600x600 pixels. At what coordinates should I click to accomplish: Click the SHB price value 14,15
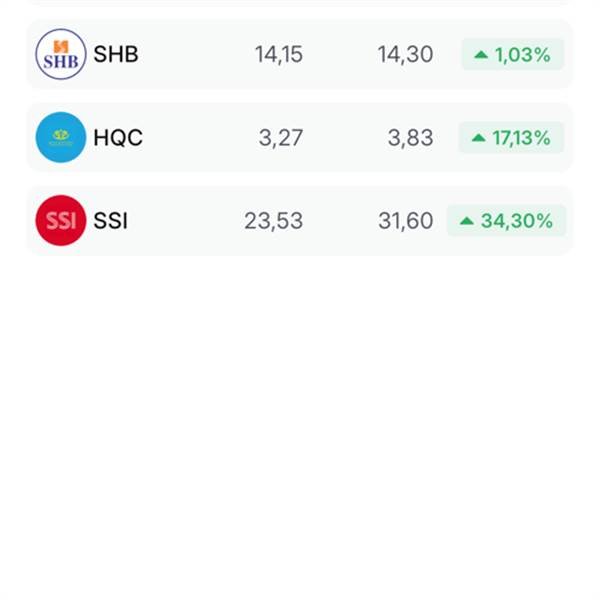point(279,54)
